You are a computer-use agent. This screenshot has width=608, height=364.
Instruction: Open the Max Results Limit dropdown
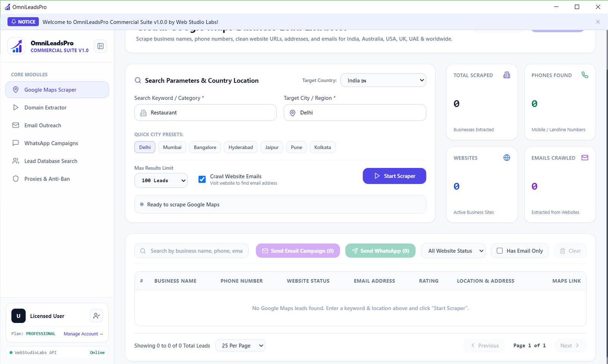(161, 180)
